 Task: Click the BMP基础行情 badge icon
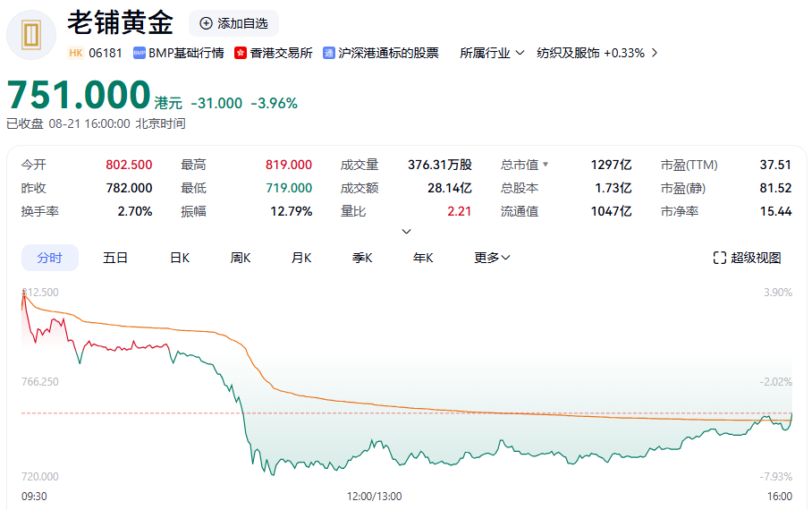pos(140,53)
